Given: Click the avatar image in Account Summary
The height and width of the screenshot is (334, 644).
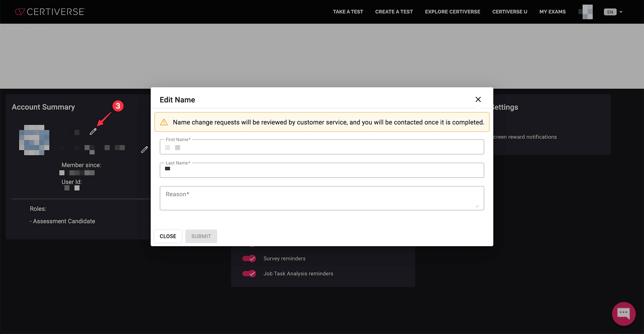Looking at the screenshot, I should [34, 140].
